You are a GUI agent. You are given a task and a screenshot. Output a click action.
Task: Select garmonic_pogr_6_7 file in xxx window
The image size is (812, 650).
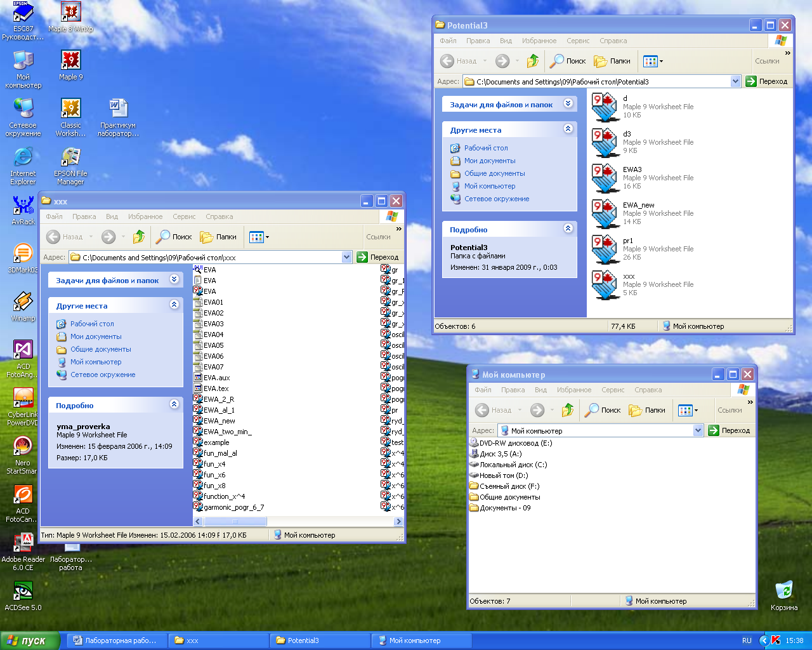228,507
